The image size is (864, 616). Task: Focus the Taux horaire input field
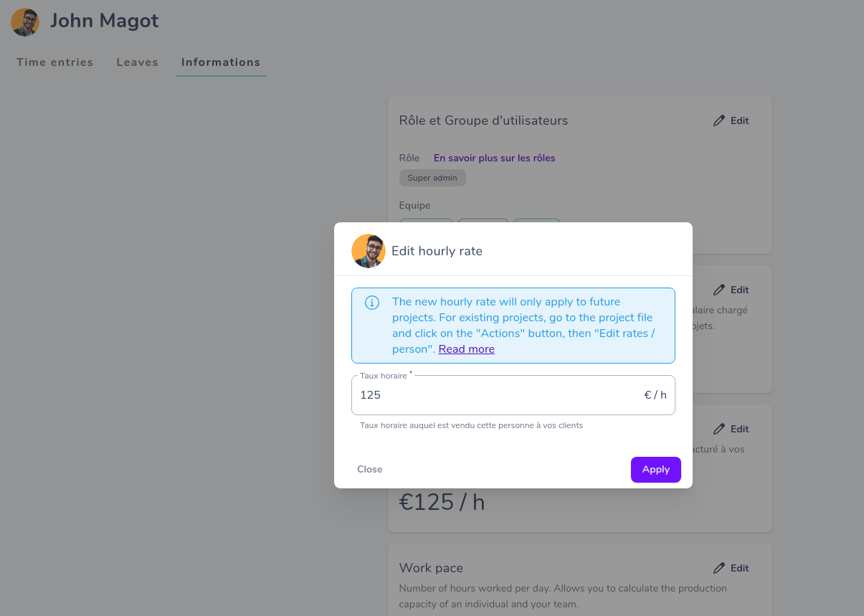[x=513, y=395]
